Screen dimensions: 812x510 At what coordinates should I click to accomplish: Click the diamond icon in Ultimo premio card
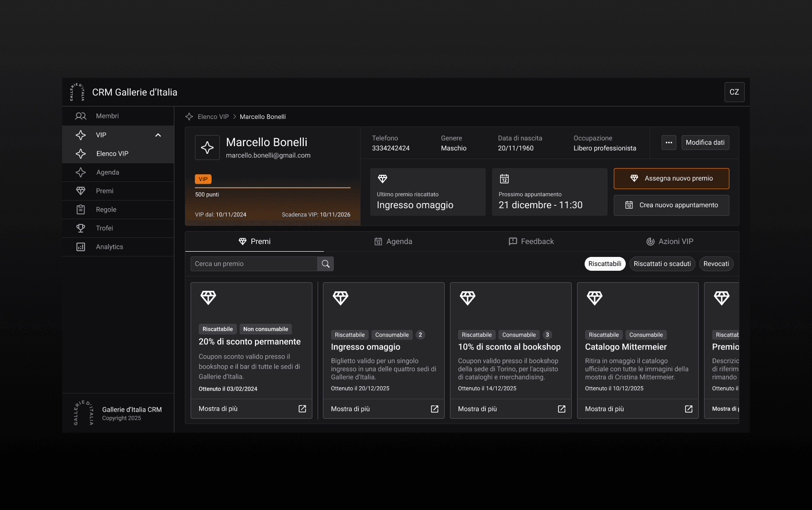click(383, 179)
